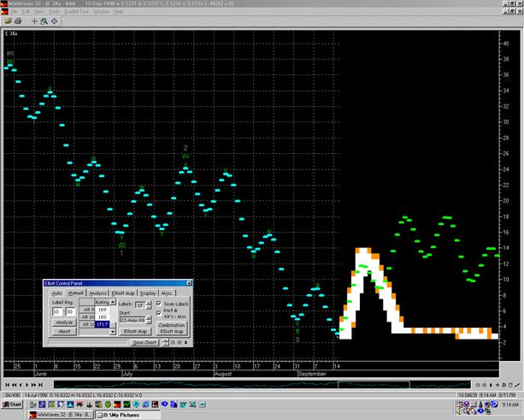Screen dimensions: 524x420
Task: Click the Start date spinner arrows
Action: coord(148,320)
